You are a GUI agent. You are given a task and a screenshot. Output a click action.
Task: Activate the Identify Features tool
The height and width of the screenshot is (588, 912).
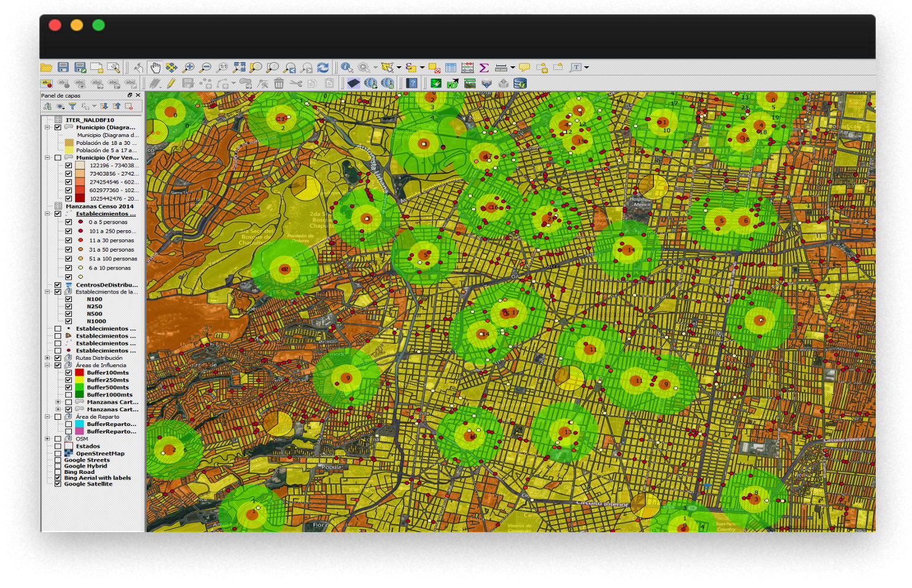347,68
